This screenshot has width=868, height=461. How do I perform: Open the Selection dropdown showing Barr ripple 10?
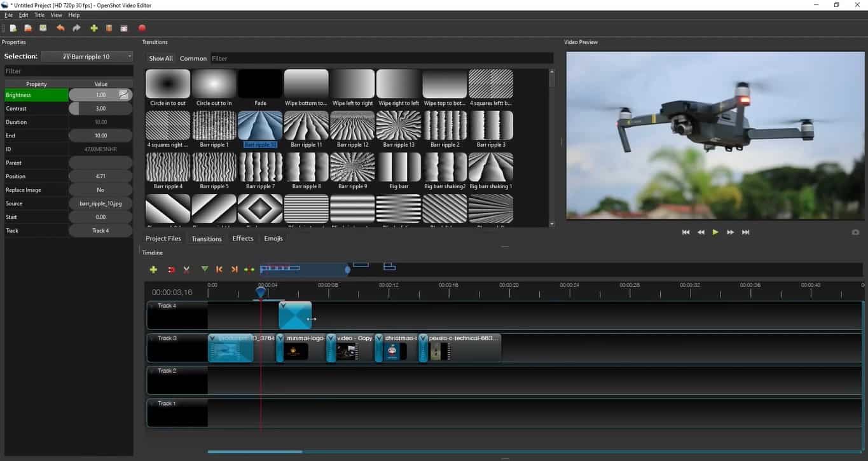[x=88, y=56]
